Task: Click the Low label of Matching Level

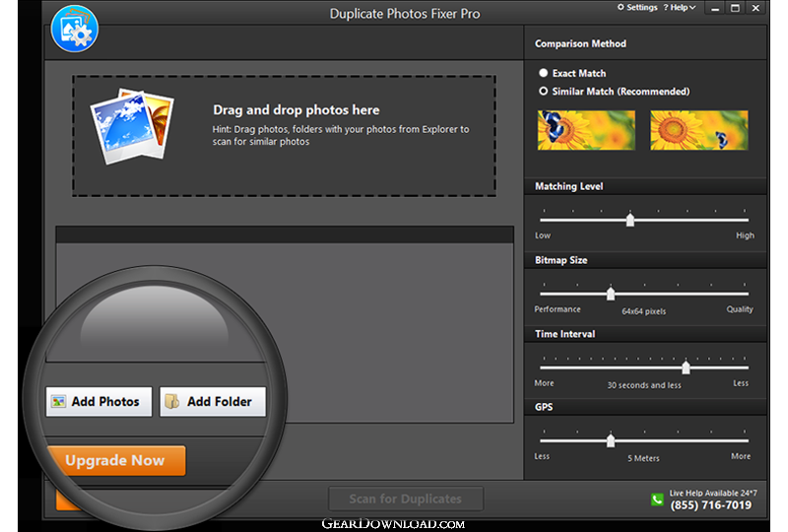Action: click(543, 235)
